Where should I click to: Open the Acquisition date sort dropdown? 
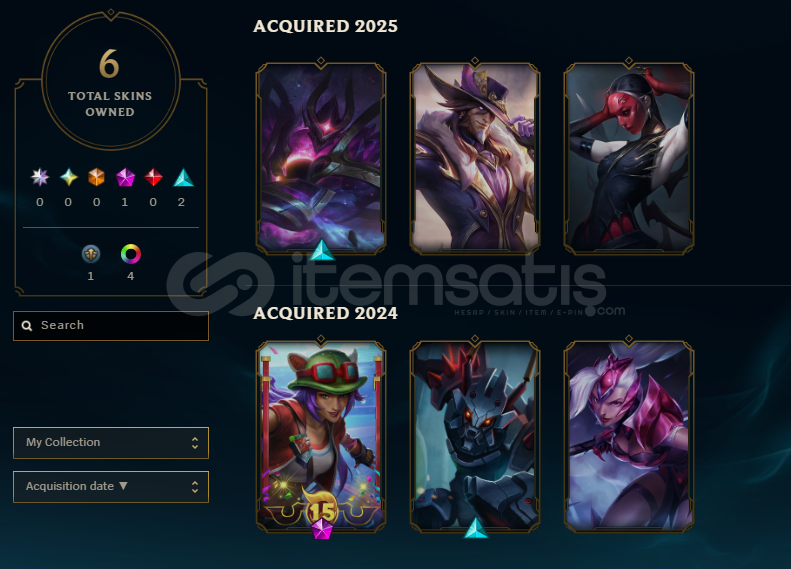(x=111, y=487)
